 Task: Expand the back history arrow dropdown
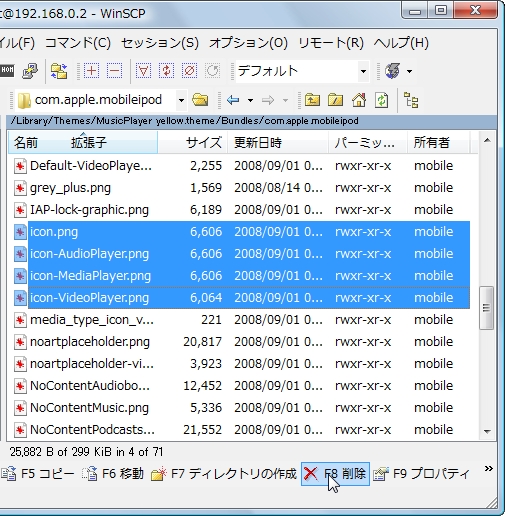[250, 100]
